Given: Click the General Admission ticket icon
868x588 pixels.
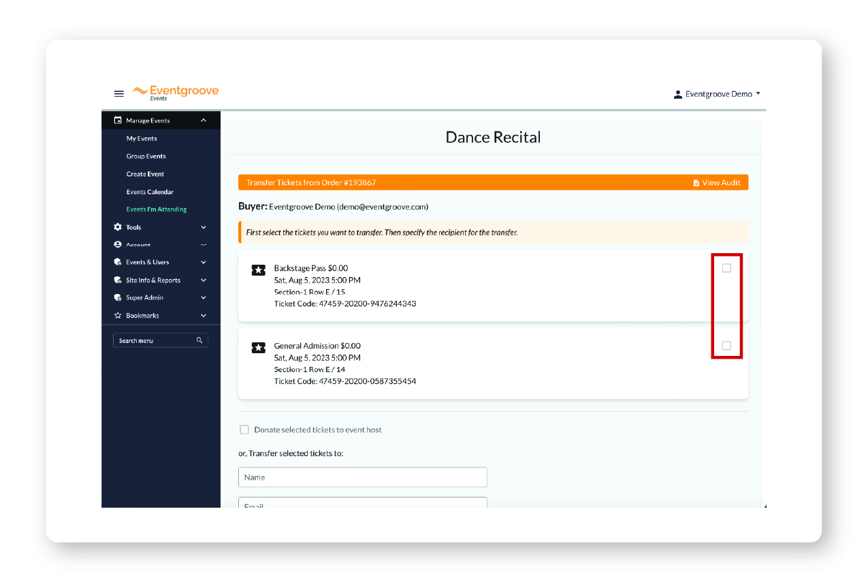Looking at the screenshot, I should [x=258, y=348].
